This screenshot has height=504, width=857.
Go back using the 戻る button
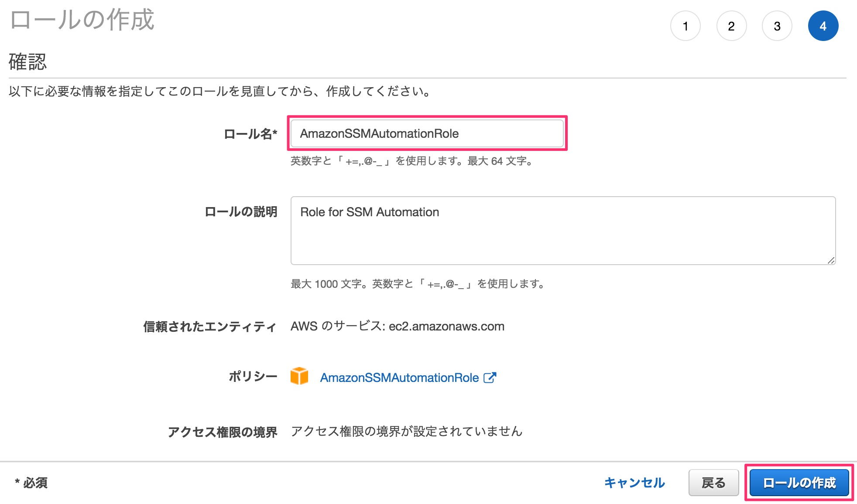(713, 483)
